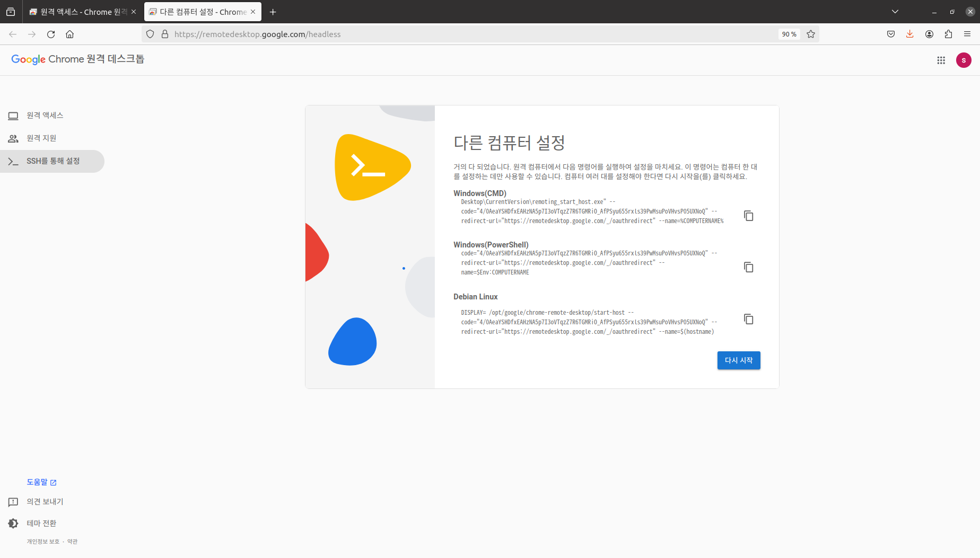Viewport: 980px width, 558px height.
Task: Click the 다시 시작 button
Action: (739, 360)
